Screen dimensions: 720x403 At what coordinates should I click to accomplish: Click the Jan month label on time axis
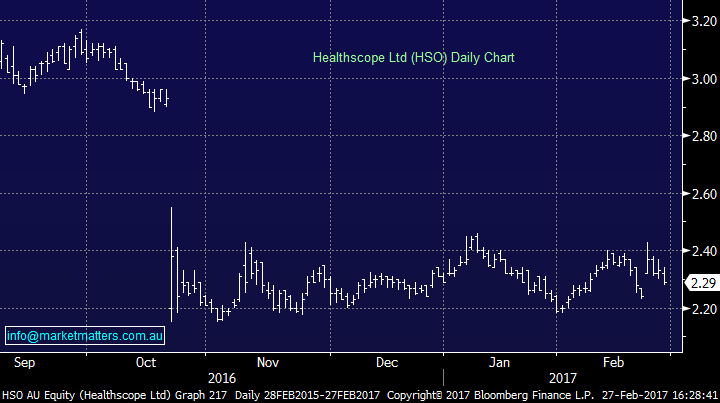tap(499, 363)
